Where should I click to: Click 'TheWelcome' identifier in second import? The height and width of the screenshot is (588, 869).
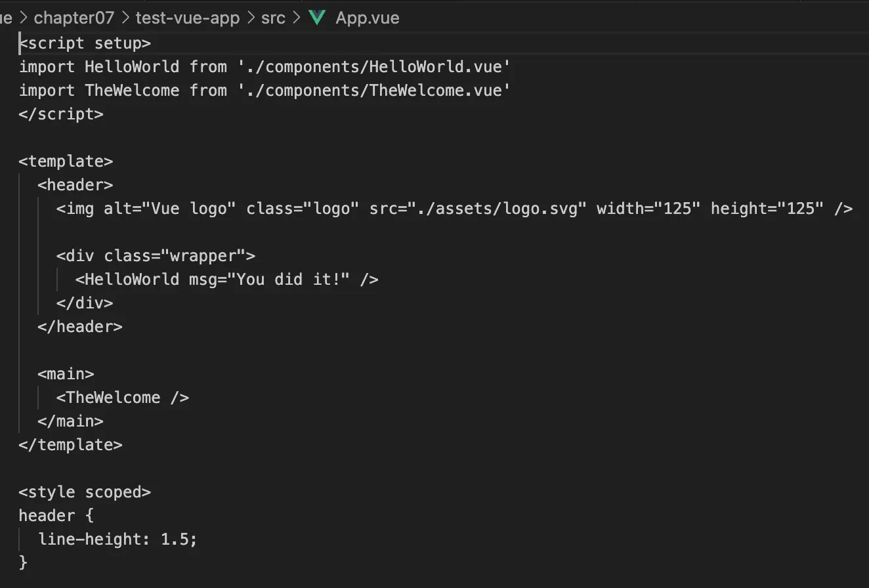pyautogui.click(x=132, y=91)
